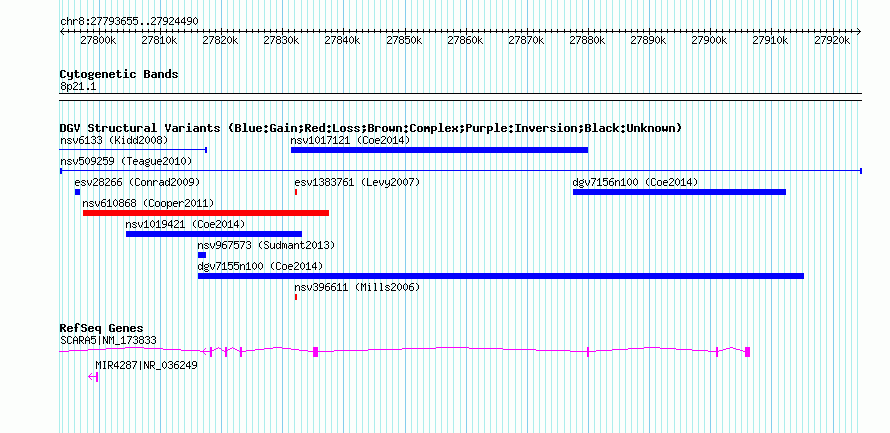890x433 pixels.
Task: Select the nsv610868 (Cooper2011) red loss bar
Action: tap(206, 213)
